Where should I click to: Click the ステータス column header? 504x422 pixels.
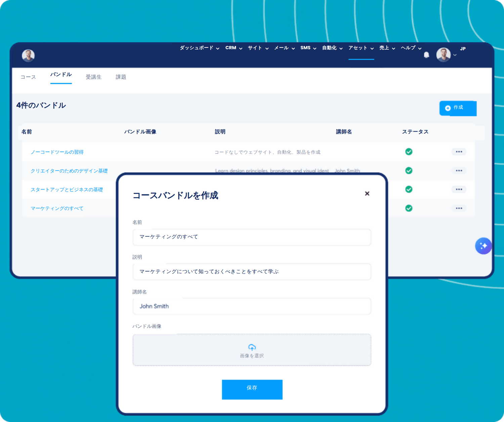(415, 132)
